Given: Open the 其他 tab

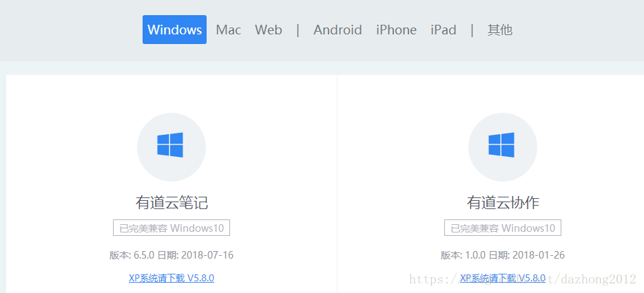Looking at the screenshot, I should 500,30.
